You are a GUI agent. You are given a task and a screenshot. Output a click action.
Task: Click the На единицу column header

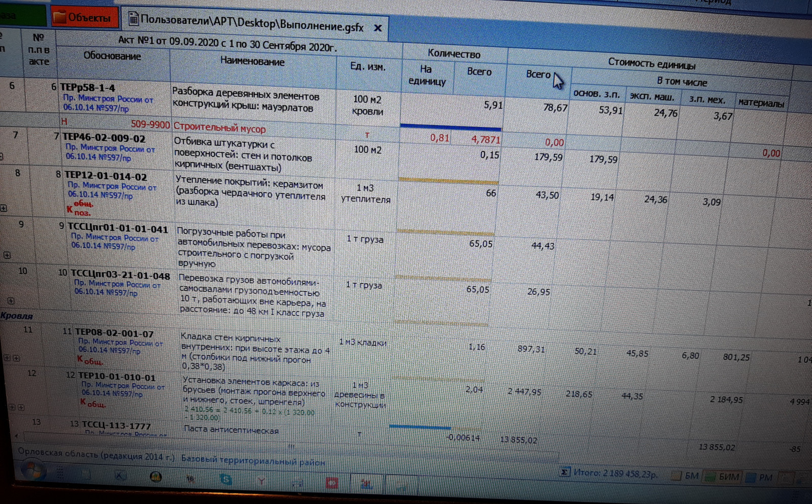[426, 76]
